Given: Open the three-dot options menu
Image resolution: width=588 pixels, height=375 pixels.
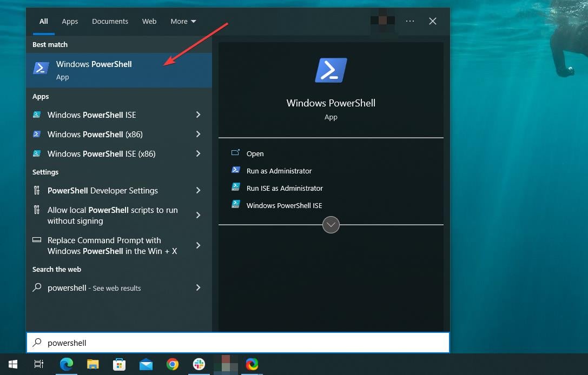Looking at the screenshot, I should [x=410, y=21].
